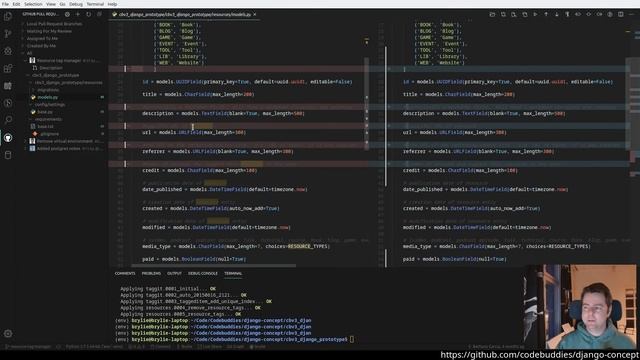Image resolution: width=640 pixels, height=360 pixels.
Task: Open the View menu
Action: [51, 4]
